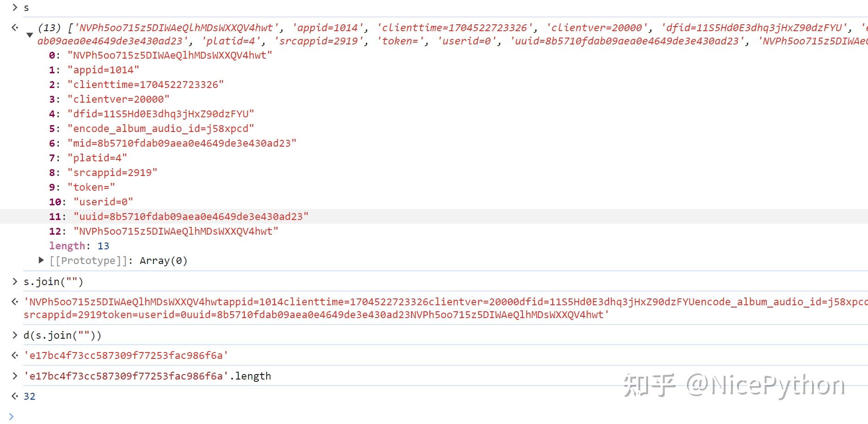Viewport: 868px width, 424px height.
Task: Click the 32 numeric output value
Action: (x=29, y=396)
